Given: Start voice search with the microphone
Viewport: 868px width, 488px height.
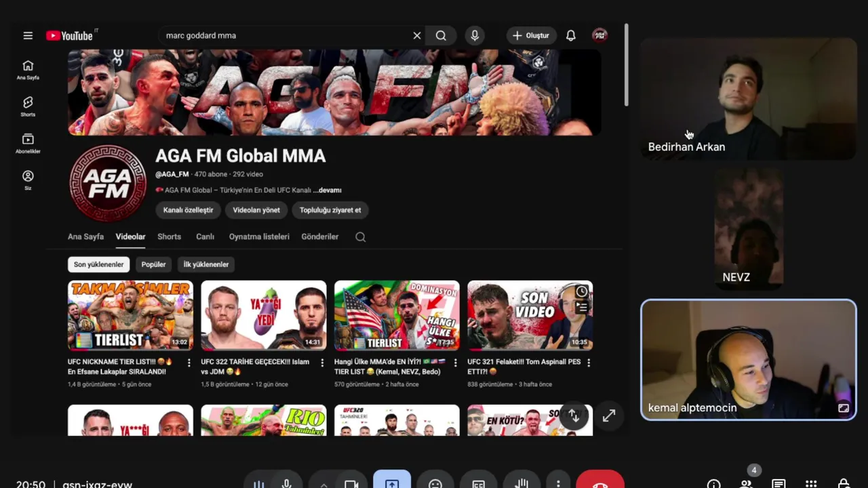Looking at the screenshot, I should point(475,35).
